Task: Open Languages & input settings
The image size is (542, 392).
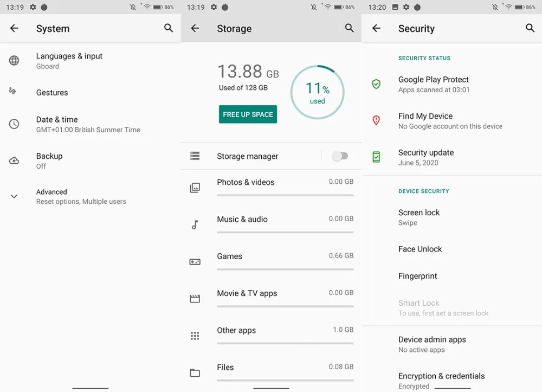Action: (x=90, y=61)
